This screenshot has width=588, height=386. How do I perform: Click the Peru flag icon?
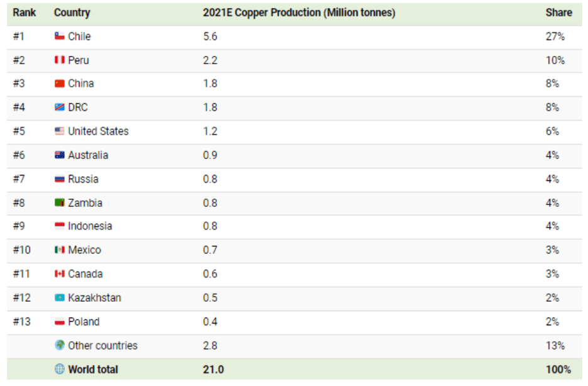(59, 60)
